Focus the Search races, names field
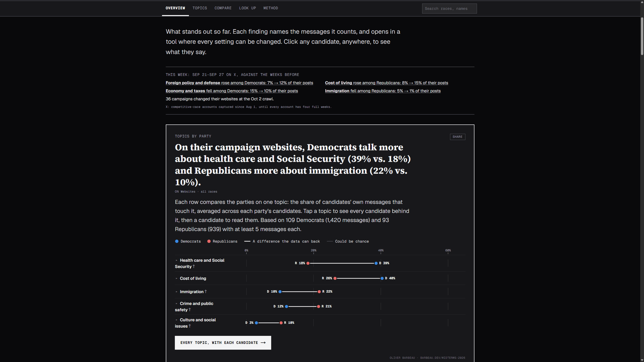This screenshot has height=362, width=644. point(449,9)
